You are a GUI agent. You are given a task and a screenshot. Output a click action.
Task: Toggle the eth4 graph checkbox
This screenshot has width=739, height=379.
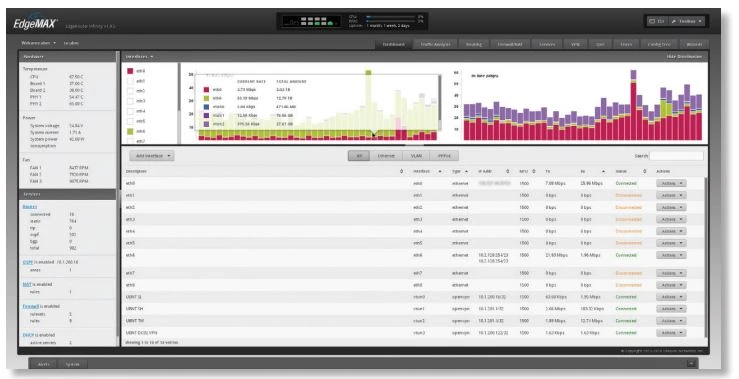click(x=130, y=111)
